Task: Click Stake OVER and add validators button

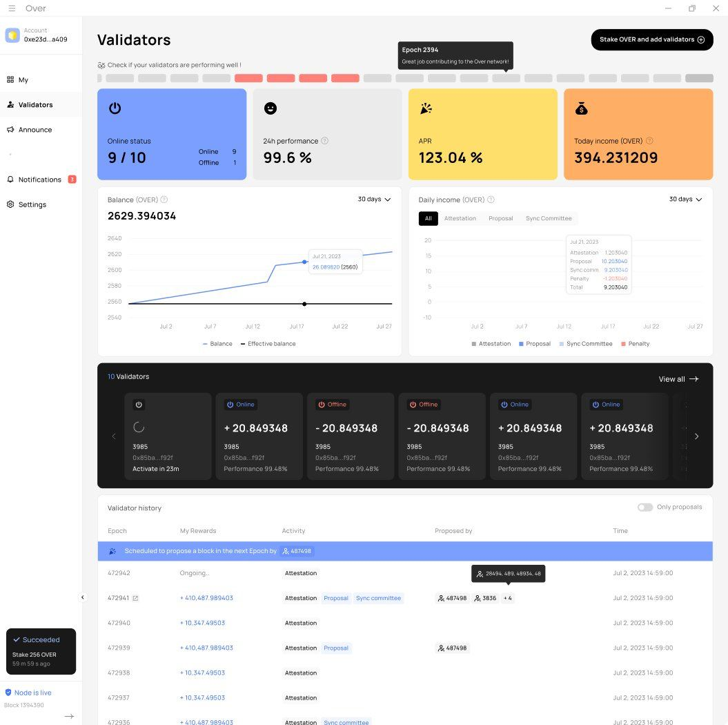Action: pyautogui.click(x=651, y=40)
